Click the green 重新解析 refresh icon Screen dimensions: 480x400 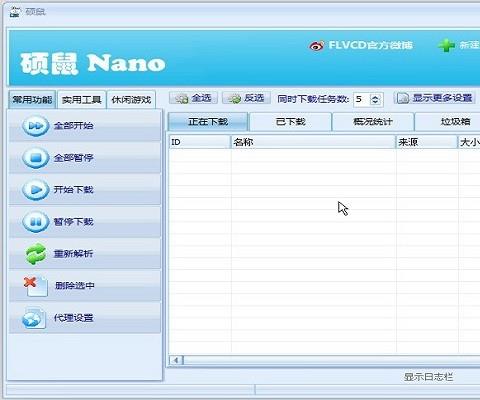point(36,254)
